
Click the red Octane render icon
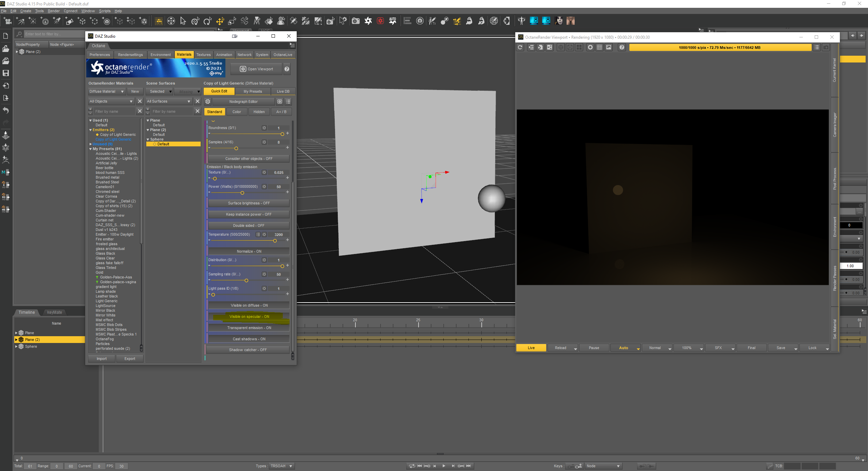380,21
